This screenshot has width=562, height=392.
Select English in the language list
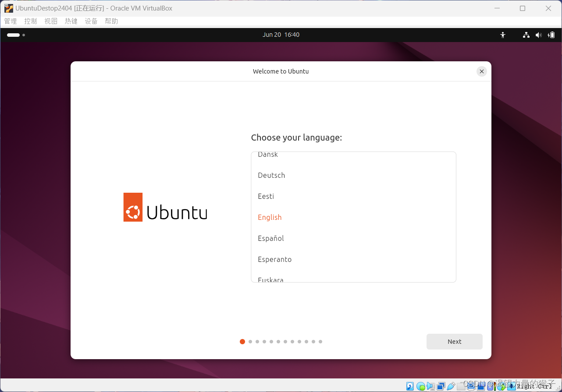[x=353, y=217]
